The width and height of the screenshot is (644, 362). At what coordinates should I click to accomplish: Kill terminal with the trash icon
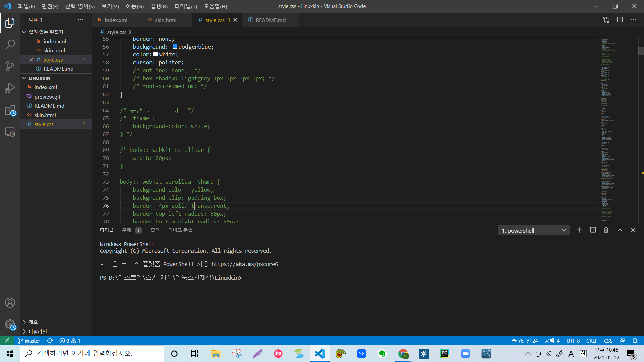(606, 230)
